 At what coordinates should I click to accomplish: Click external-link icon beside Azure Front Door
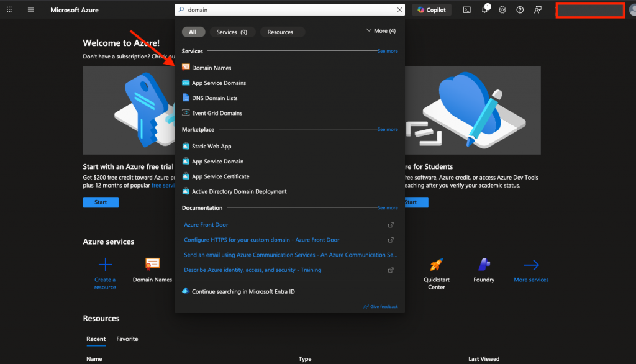(x=391, y=225)
